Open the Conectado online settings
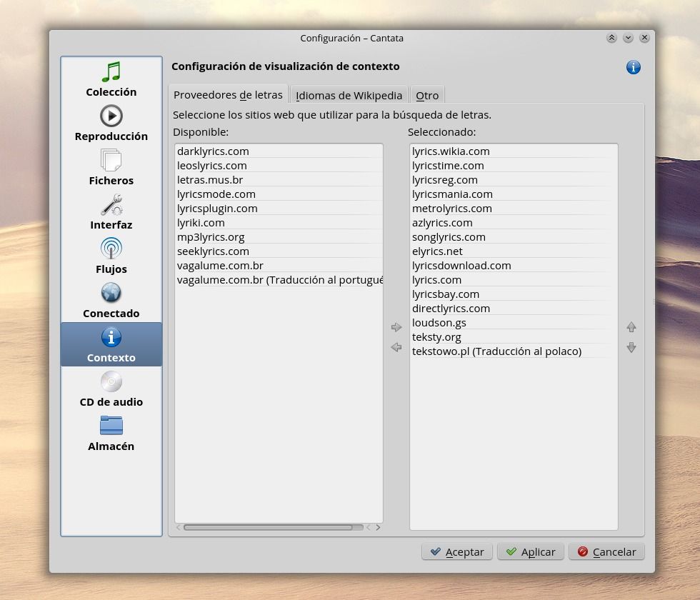The height and width of the screenshot is (600, 700). [111, 301]
